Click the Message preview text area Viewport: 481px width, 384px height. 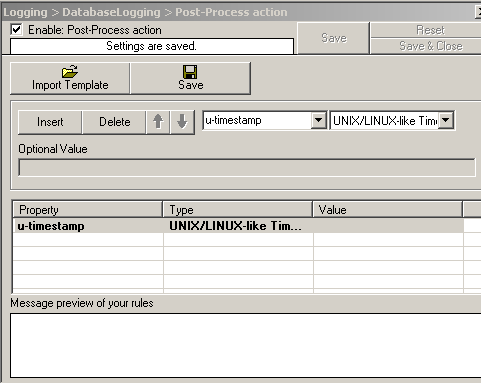[246, 345]
